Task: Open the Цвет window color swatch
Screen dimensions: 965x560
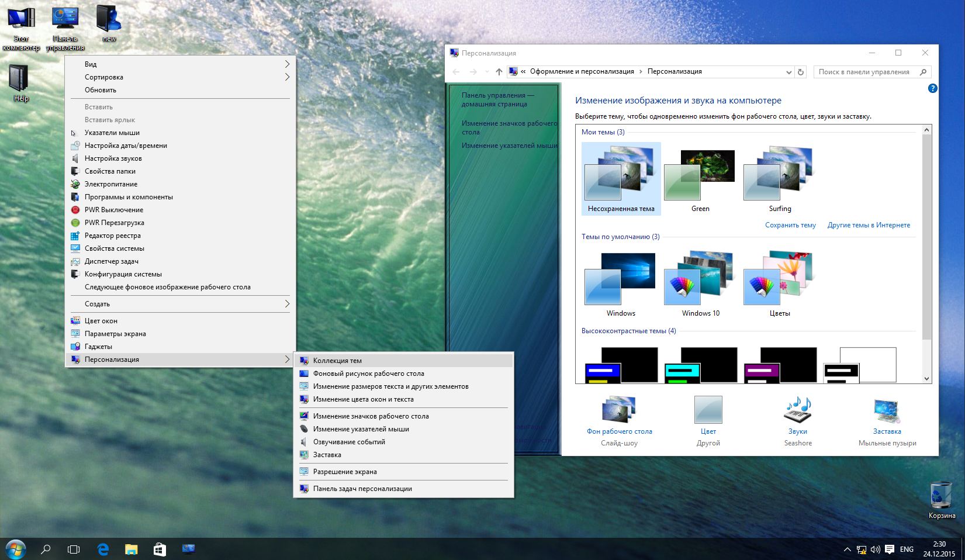Action: (708, 410)
